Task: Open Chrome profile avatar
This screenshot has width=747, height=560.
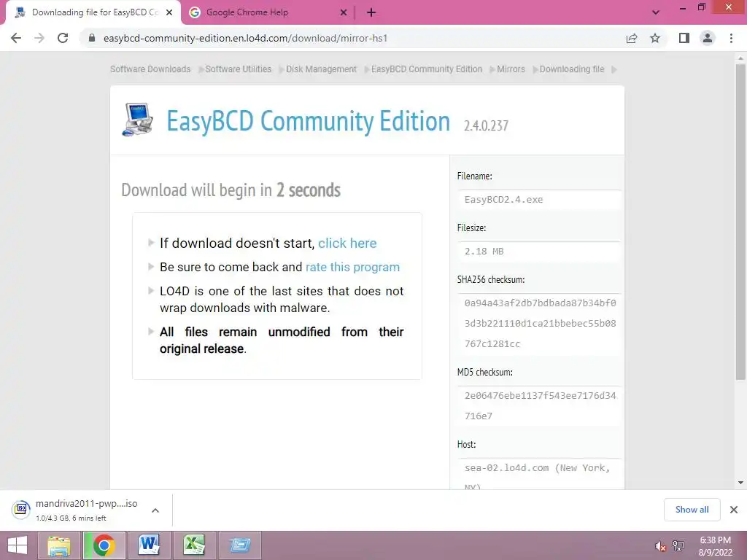Action: (708, 38)
